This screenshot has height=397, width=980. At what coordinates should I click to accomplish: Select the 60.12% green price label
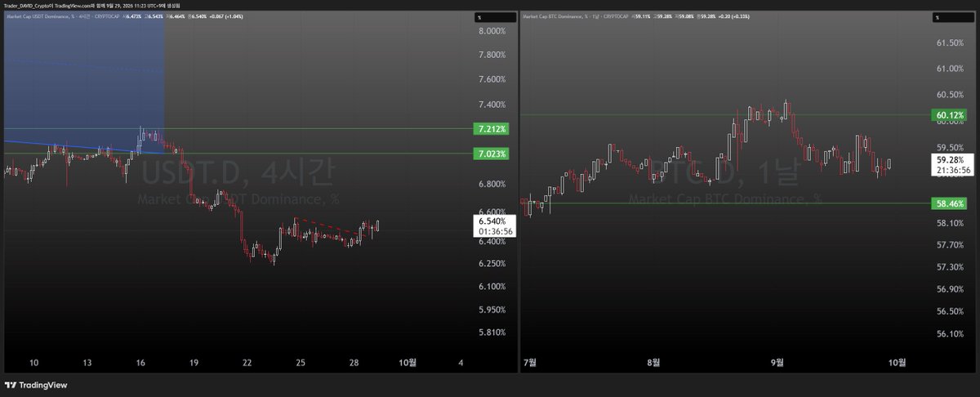point(951,116)
